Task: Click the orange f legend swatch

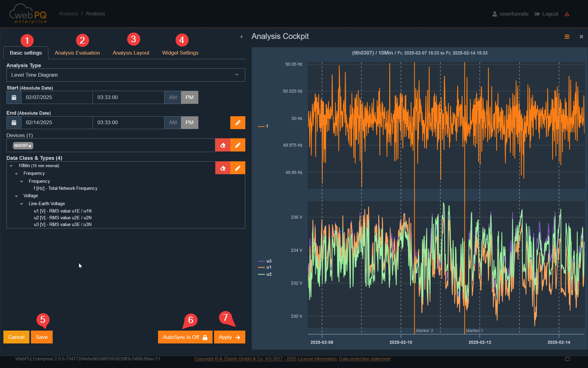Action: point(261,126)
